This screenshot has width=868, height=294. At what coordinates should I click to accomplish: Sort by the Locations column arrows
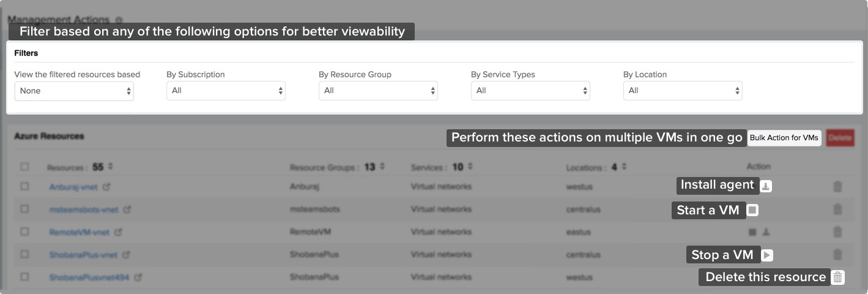click(624, 167)
